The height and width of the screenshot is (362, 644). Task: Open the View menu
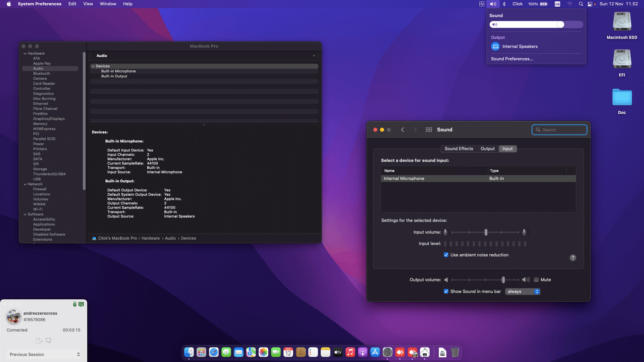(x=88, y=4)
